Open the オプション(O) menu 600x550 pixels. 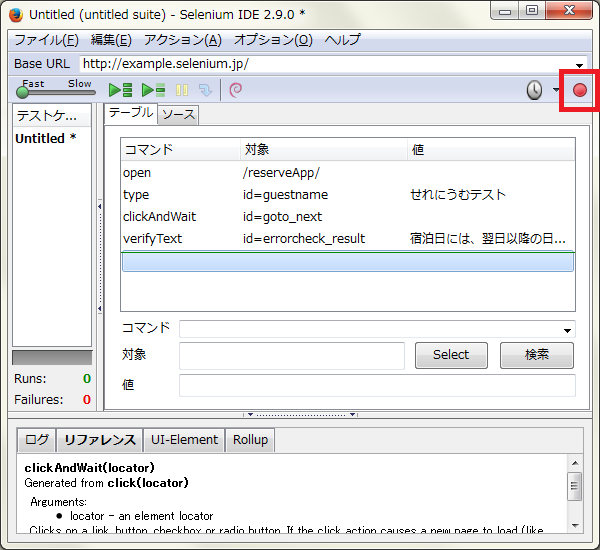[273, 40]
